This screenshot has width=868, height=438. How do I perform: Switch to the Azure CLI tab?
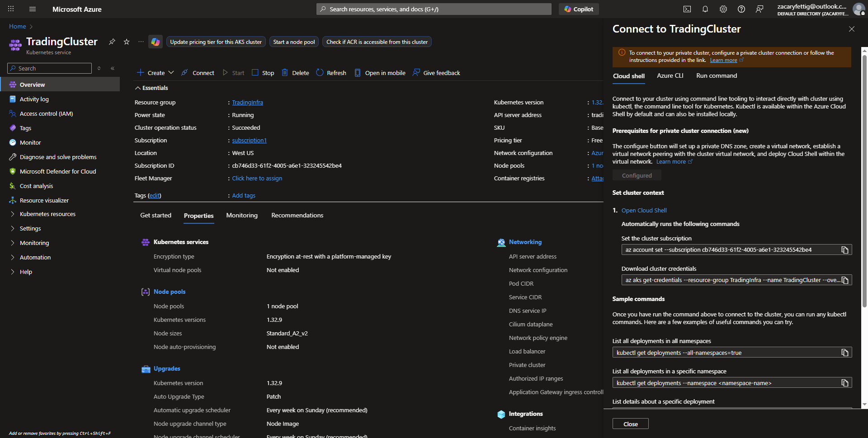pos(670,76)
